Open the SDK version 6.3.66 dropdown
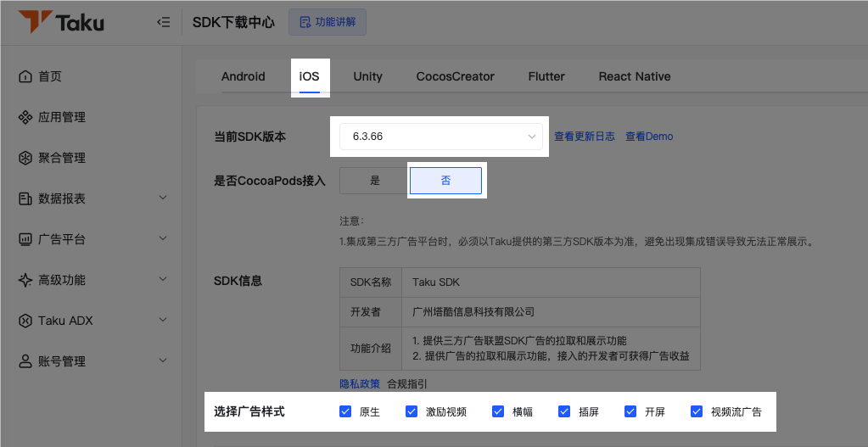This screenshot has width=868, height=447. coord(441,136)
